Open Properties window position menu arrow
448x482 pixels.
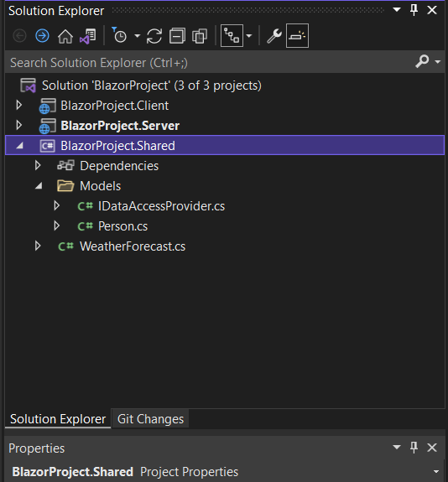point(397,448)
